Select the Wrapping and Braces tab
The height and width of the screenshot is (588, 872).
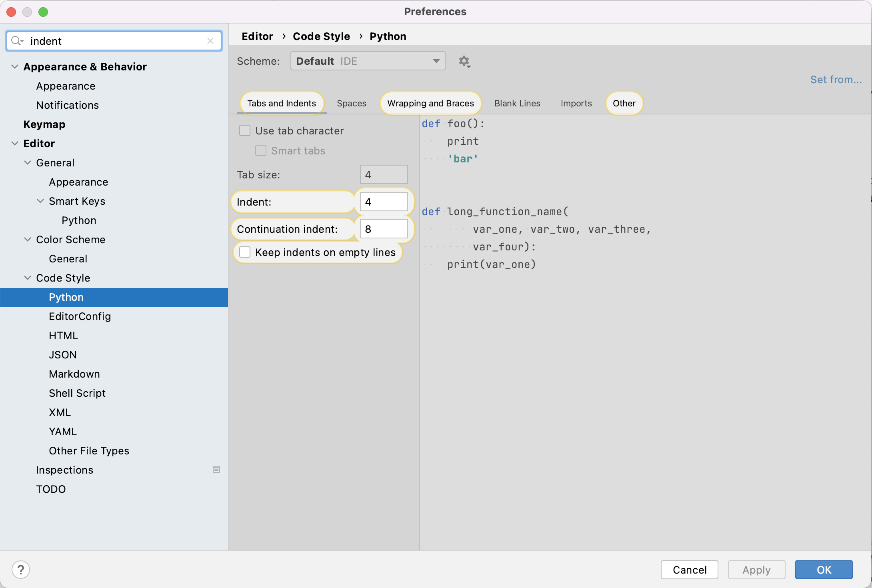pos(429,102)
